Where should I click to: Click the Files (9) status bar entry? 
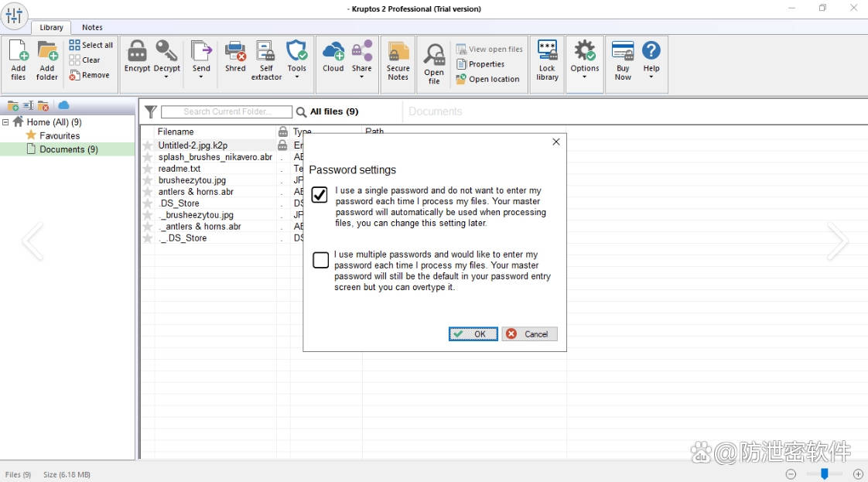(19, 475)
